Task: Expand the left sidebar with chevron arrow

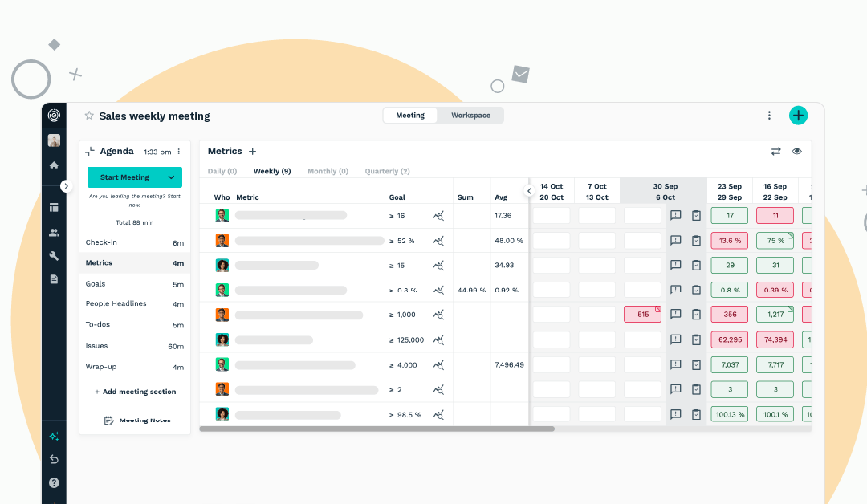Action: pyautogui.click(x=67, y=186)
